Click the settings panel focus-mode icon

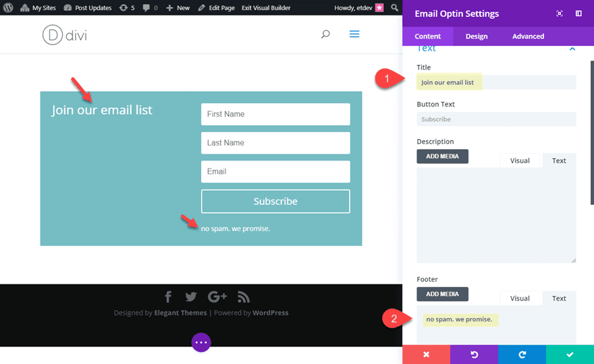[x=559, y=13]
